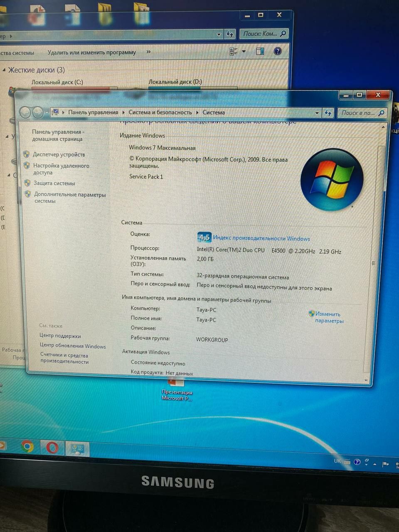Click shield icon beside Диспетчер устройств

(x=27, y=154)
